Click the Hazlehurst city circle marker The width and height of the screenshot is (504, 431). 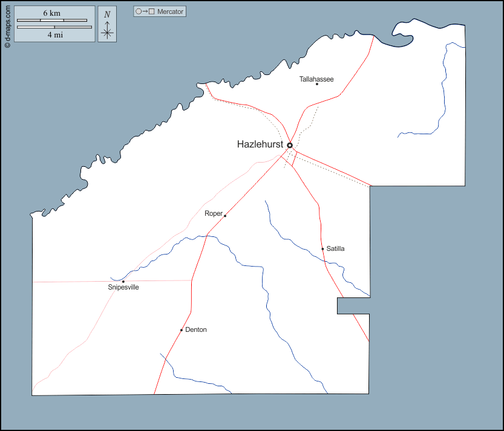click(290, 145)
